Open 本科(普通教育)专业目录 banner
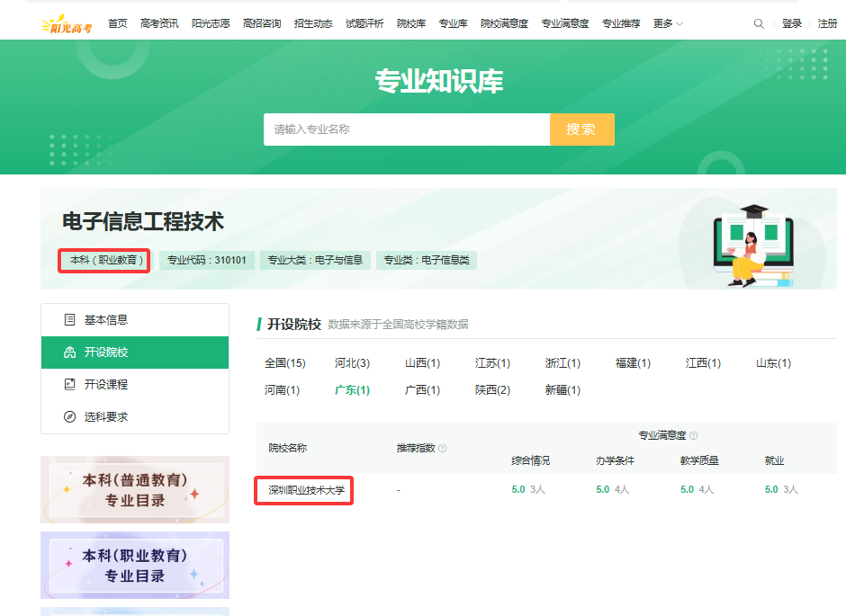The image size is (846, 616). pos(135,489)
